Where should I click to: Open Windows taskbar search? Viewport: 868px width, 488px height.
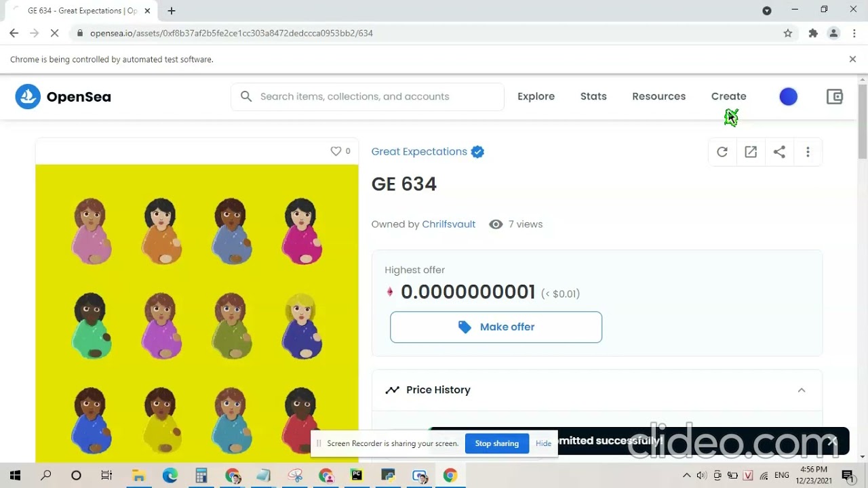click(45, 475)
